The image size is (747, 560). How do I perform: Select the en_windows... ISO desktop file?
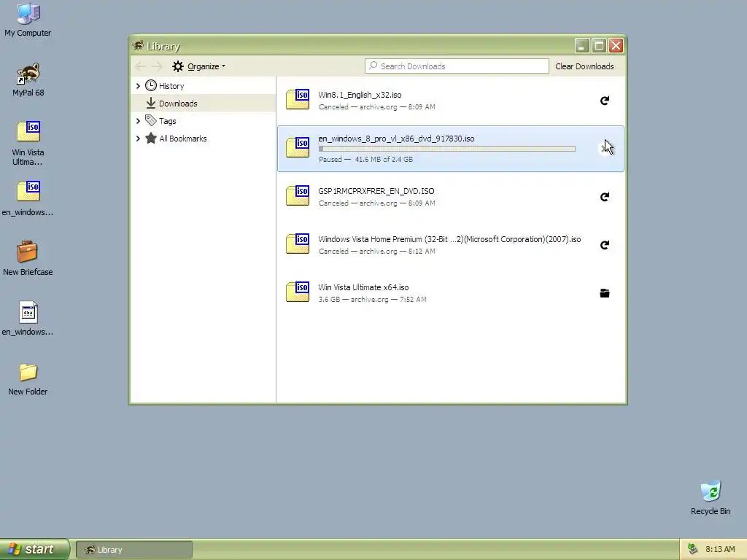pos(28,199)
